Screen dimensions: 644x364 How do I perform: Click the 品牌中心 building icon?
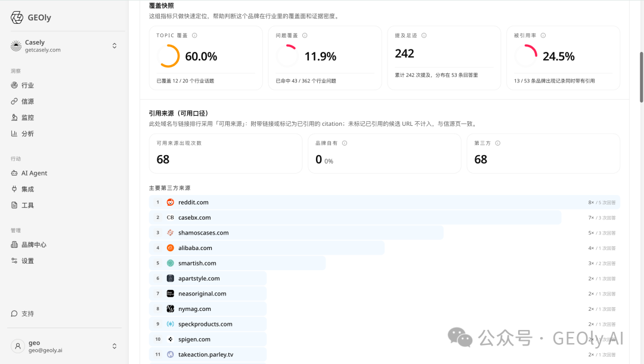pos(14,245)
